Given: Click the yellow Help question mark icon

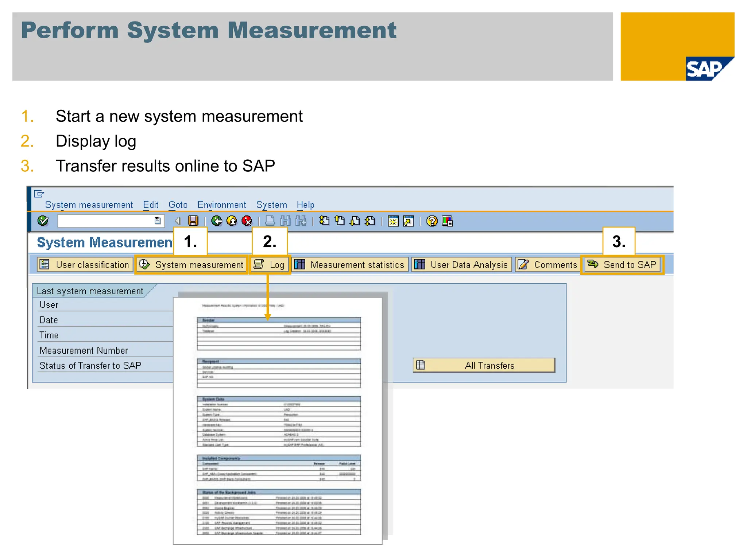Looking at the screenshot, I should [432, 221].
